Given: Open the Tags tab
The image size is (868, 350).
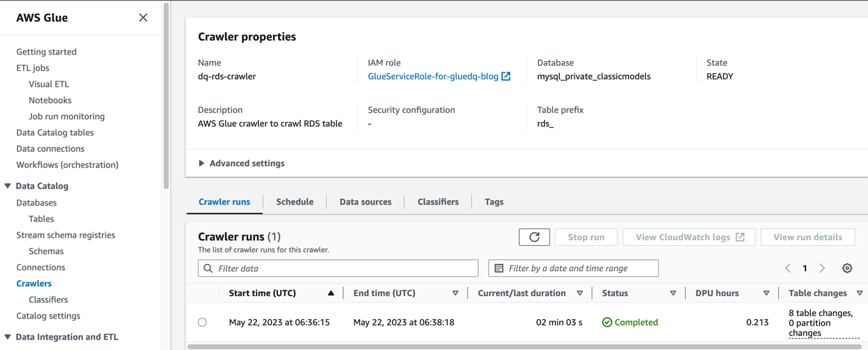Looking at the screenshot, I should click(x=494, y=202).
